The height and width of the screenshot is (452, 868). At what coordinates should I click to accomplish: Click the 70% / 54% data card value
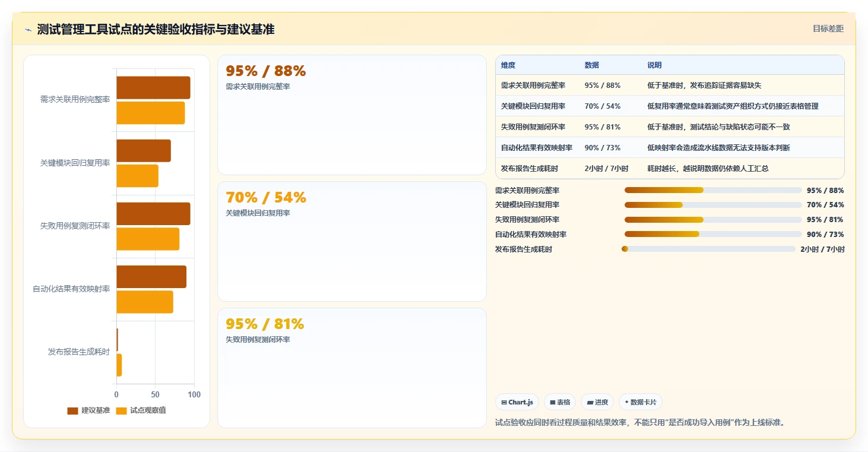tap(266, 198)
